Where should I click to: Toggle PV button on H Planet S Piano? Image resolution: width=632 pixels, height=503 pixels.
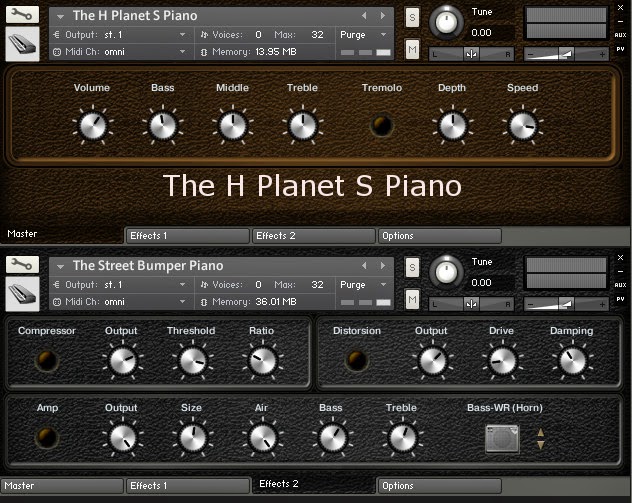click(x=620, y=49)
